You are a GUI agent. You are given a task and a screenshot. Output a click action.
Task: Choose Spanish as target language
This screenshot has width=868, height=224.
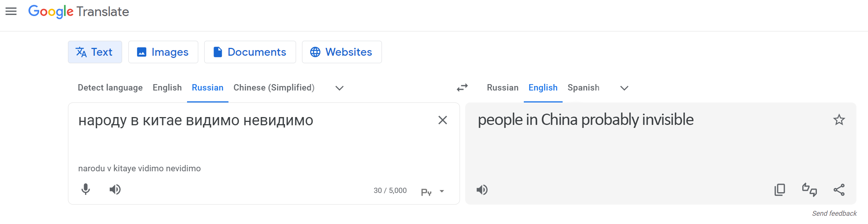(583, 88)
